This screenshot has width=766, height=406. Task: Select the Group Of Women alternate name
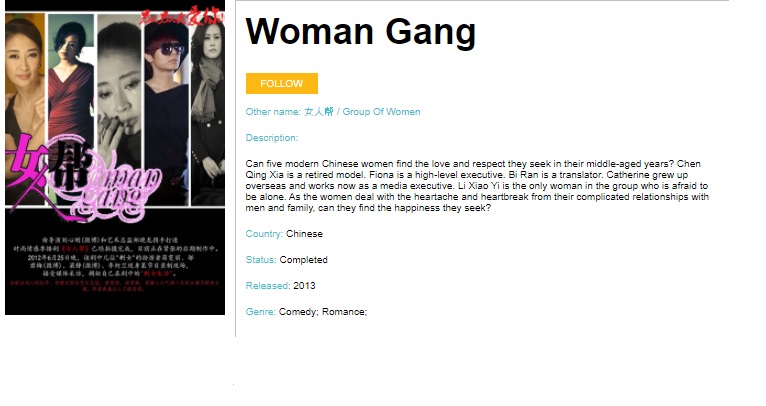[381, 112]
